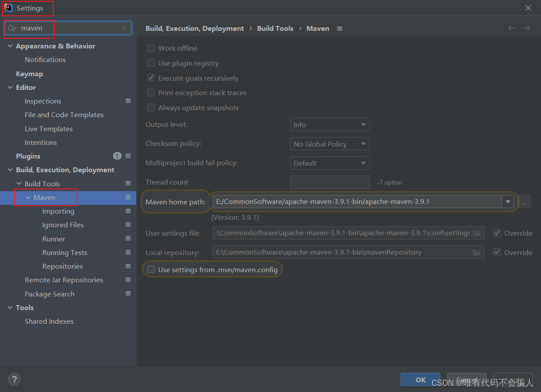Navigate forward with the right arrow
This screenshot has width=541, height=392.
click(526, 28)
